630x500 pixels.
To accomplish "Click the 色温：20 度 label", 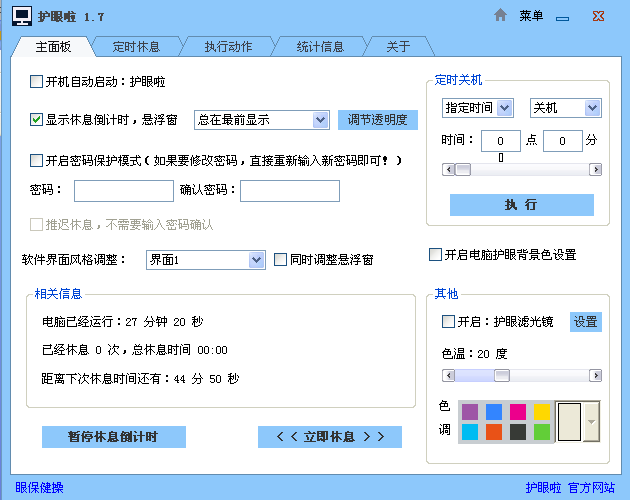I will pyautogui.click(x=474, y=354).
